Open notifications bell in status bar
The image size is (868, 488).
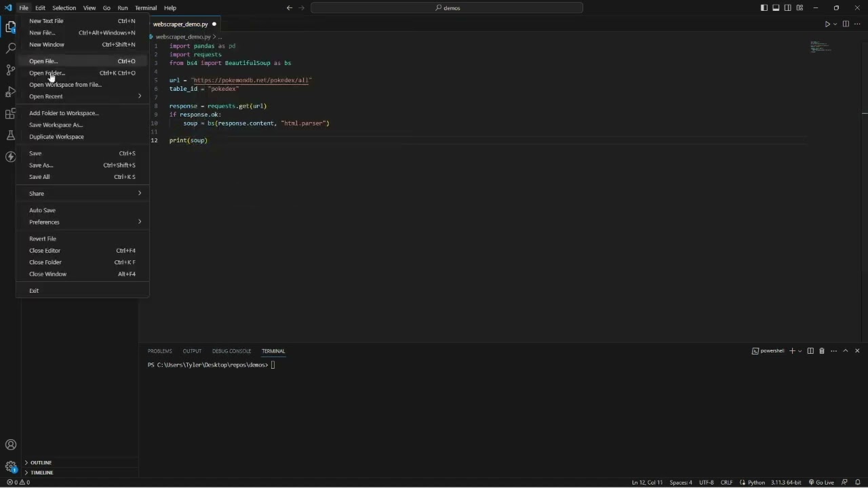(857, 483)
